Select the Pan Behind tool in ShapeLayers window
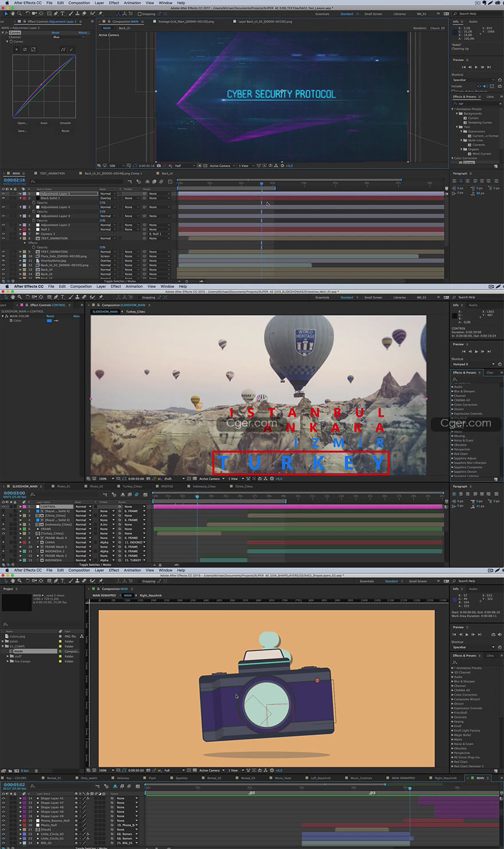504x849 pixels. tap(41, 581)
